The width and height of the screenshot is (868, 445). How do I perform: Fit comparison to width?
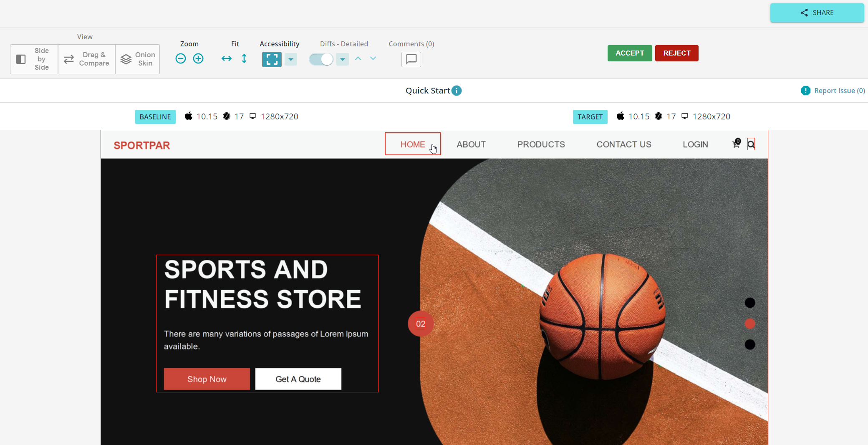coord(227,59)
